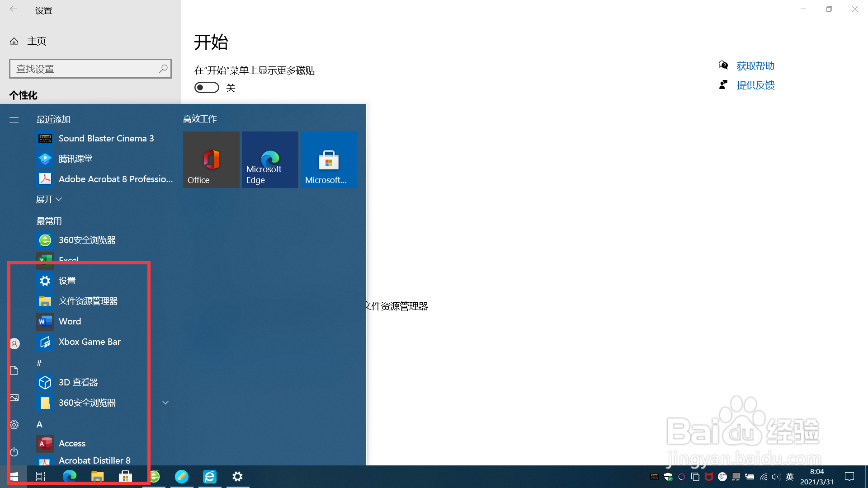Collapse the 展开 recently added section

click(x=49, y=199)
